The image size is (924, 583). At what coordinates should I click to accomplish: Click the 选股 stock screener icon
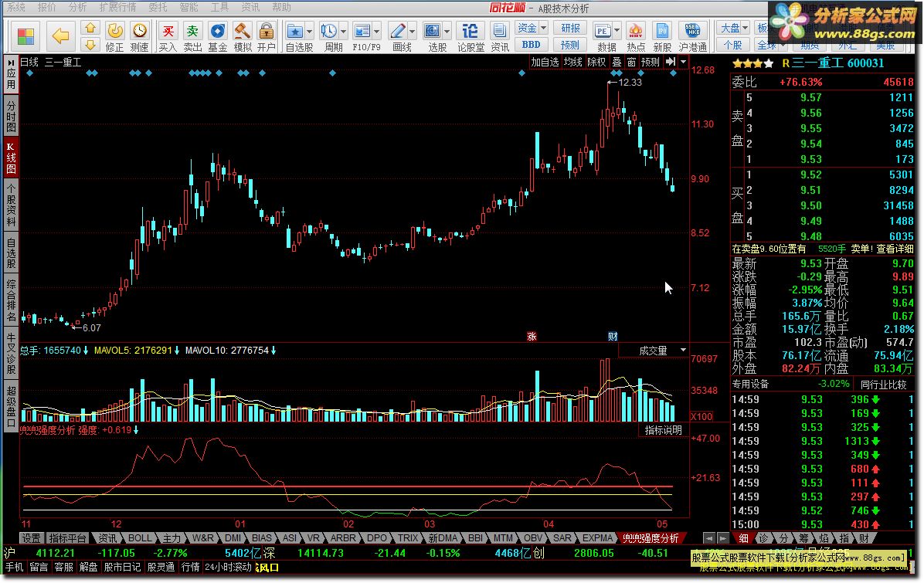click(x=433, y=31)
